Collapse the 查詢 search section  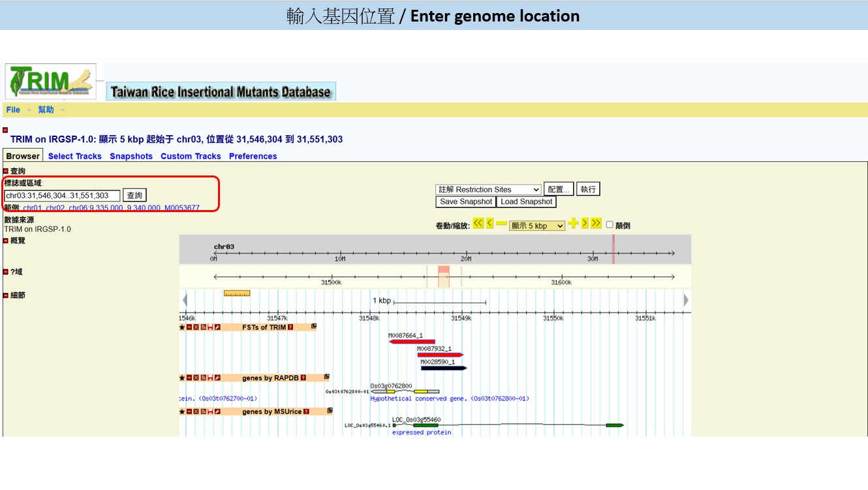point(6,172)
